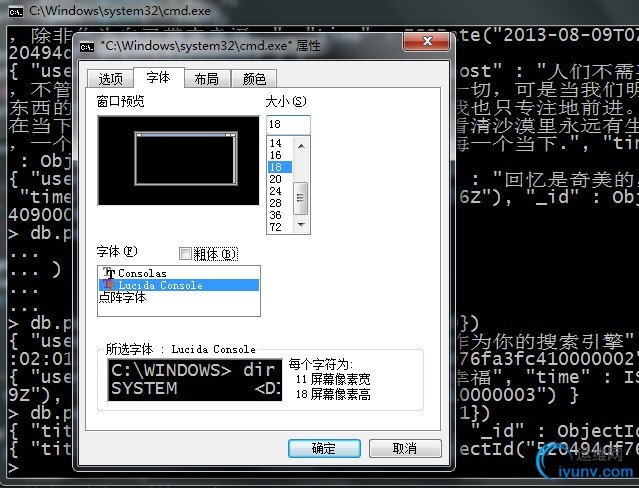
Task: Click the 窗口预览 preview thumbnail
Action: point(178,161)
